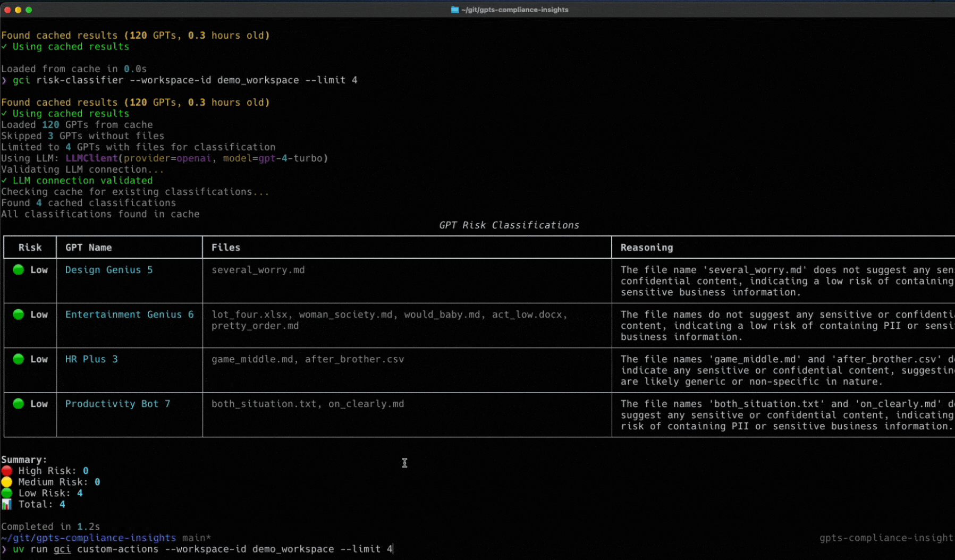The height and width of the screenshot is (560, 955).
Task: Select the 'Productivity Bot 7' GPT name
Action: click(117, 404)
